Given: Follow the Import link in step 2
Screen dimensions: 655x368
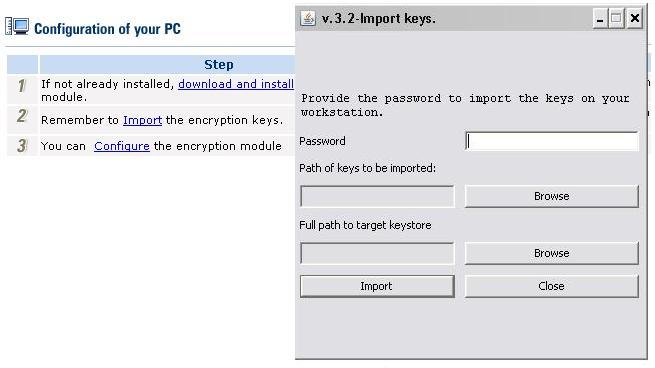Looking at the screenshot, I should (x=142, y=120).
